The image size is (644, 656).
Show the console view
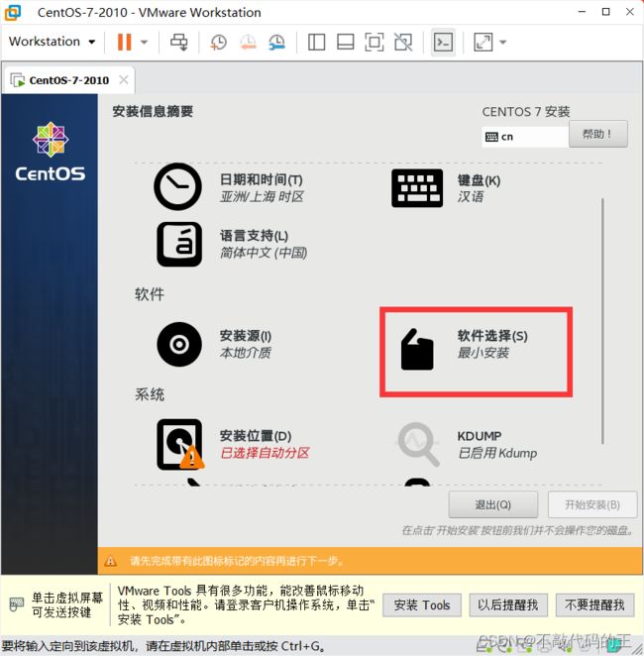[443, 43]
